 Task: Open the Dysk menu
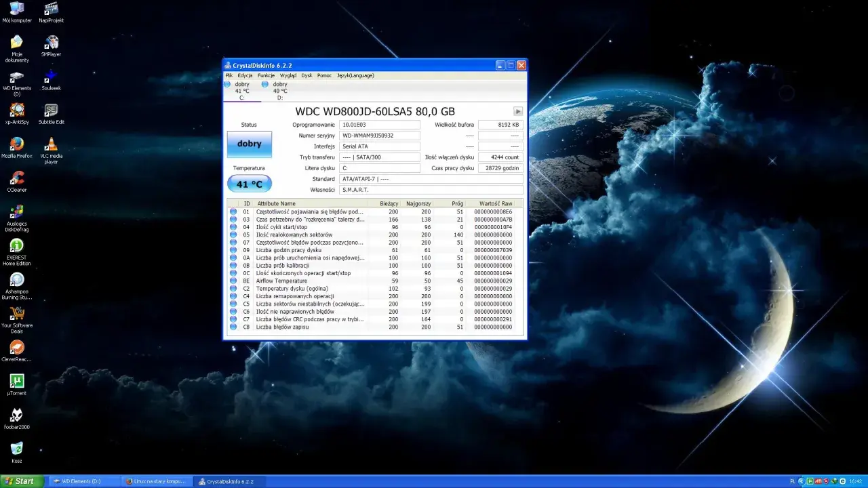[x=307, y=75]
